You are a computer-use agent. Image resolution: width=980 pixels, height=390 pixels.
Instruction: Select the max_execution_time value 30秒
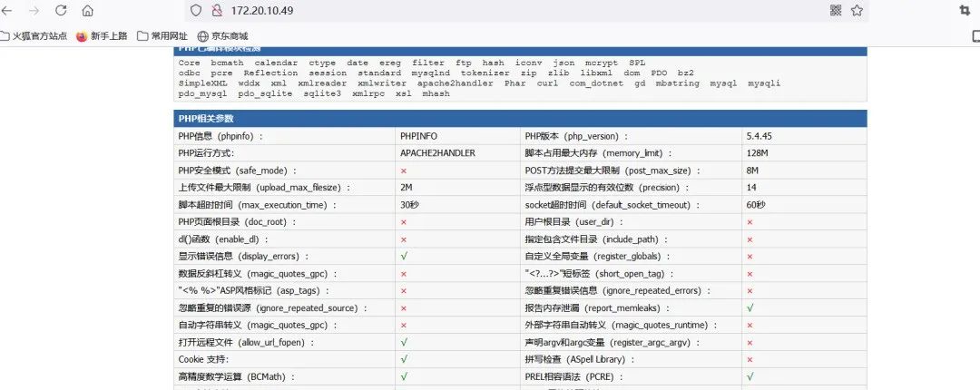[x=409, y=205]
